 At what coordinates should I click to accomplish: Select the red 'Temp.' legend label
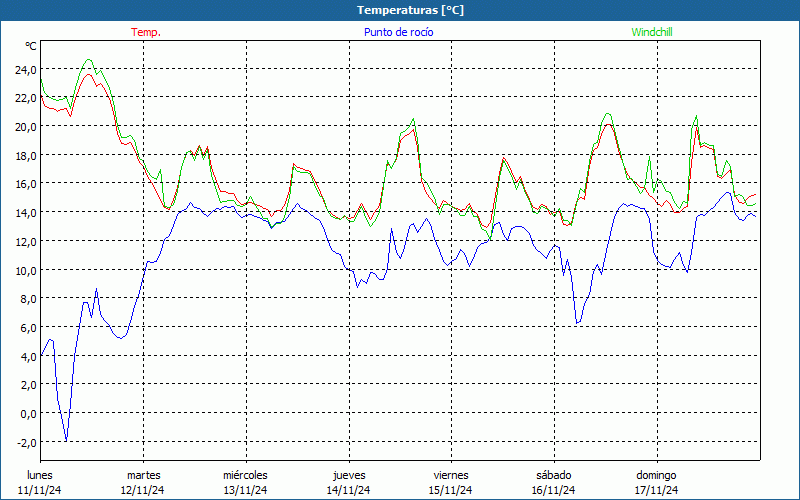(x=146, y=32)
